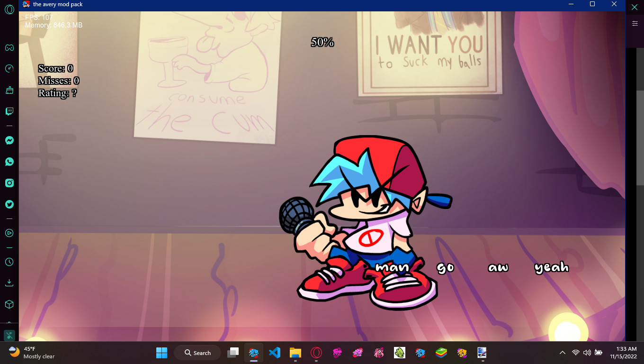Click the lyric word go

point(446,268)
